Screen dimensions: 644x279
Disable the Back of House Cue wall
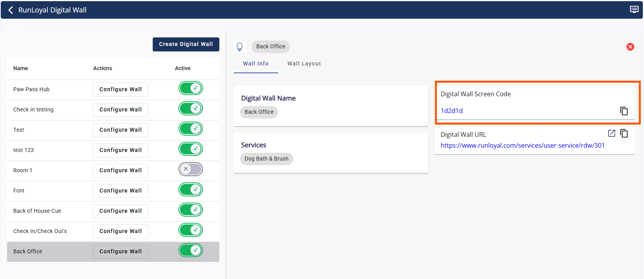tap(191, 210)
